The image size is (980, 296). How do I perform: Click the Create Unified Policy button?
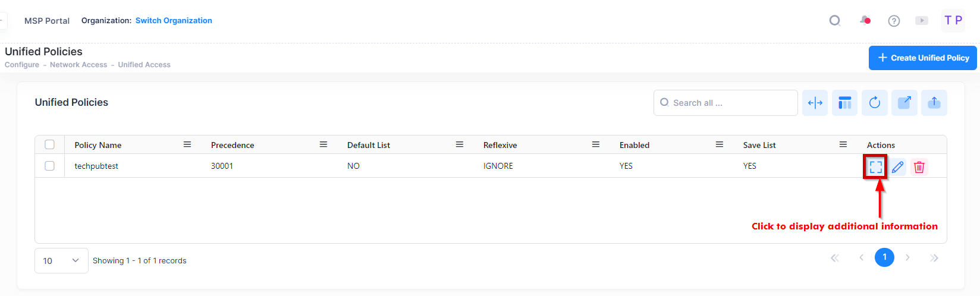(x=922, y=58)
